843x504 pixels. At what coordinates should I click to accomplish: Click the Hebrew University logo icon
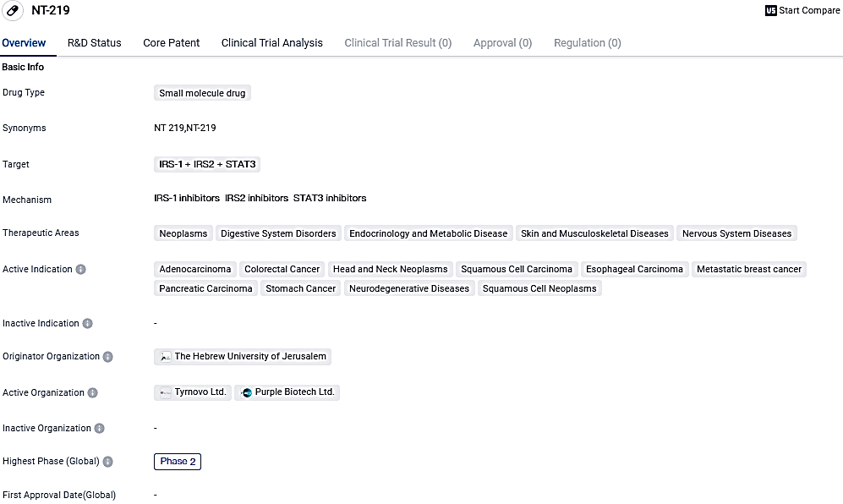166,357
